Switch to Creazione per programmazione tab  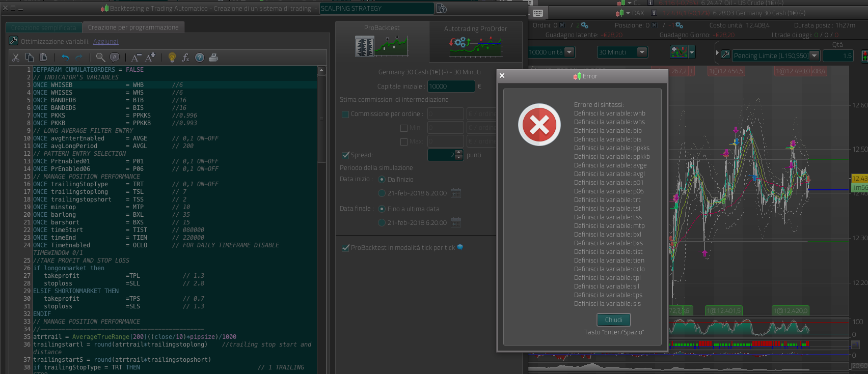(133, 27)
